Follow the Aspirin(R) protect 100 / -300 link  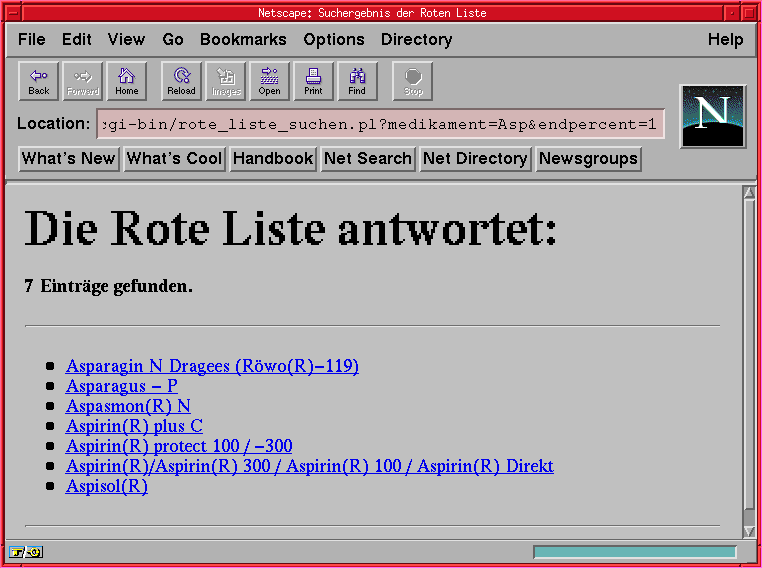(179, 446)
